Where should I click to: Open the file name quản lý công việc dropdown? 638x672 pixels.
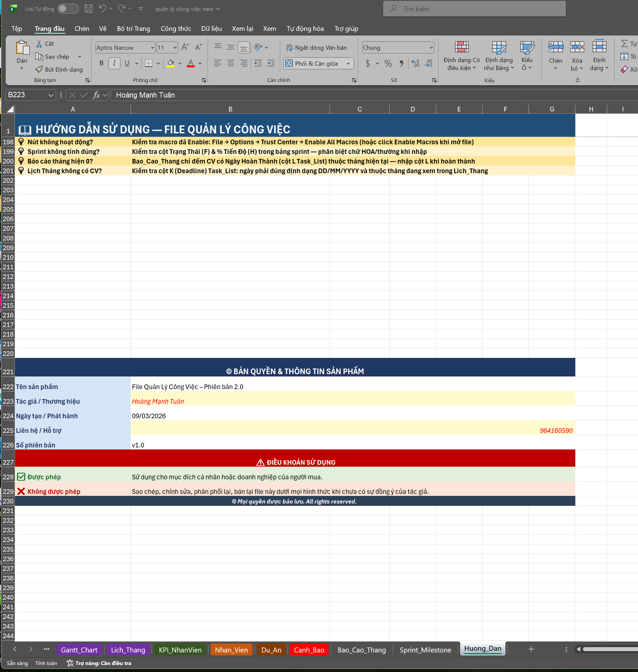188,9
